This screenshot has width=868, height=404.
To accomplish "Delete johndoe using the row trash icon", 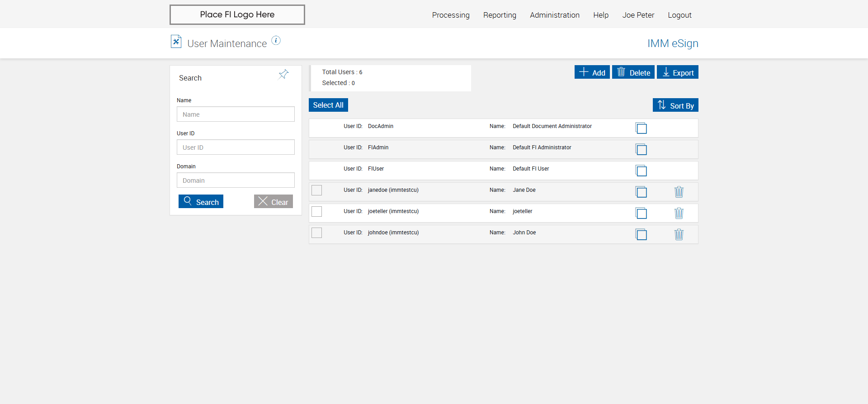I will 679,235.
